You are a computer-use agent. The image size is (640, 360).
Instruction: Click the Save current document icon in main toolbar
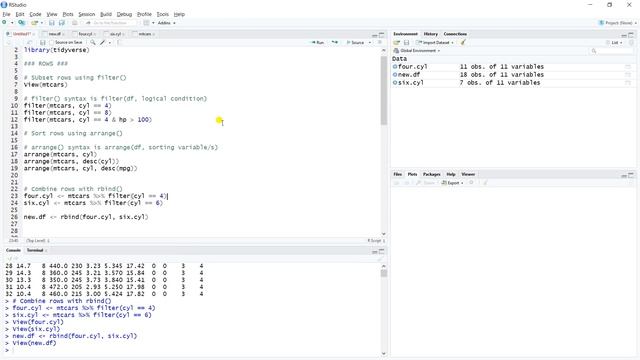click(x=51, y=23)
